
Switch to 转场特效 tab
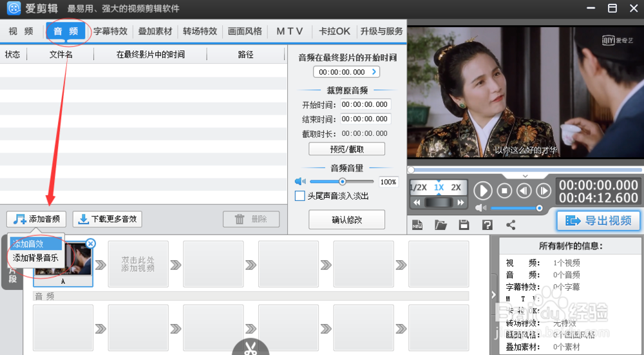[x=200, y=31]
